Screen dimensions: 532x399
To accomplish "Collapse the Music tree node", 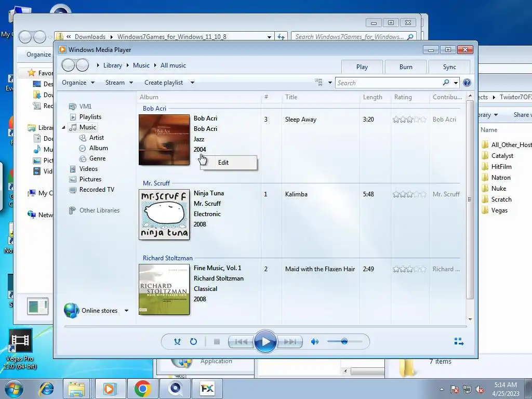I will [x=63, y=127].
